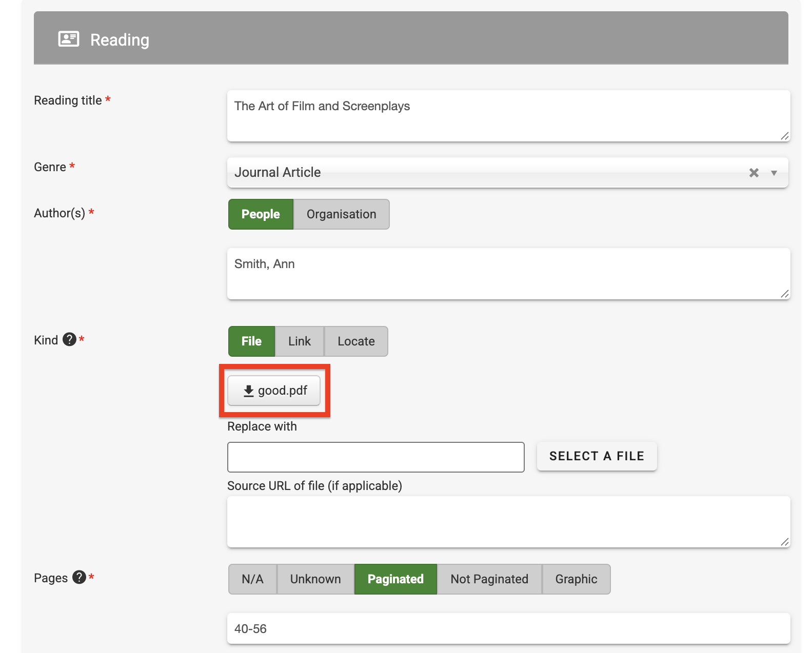Click the page range field showing 40-56
This screenshot has width=812, height=653.
click(x=508, y=628)
